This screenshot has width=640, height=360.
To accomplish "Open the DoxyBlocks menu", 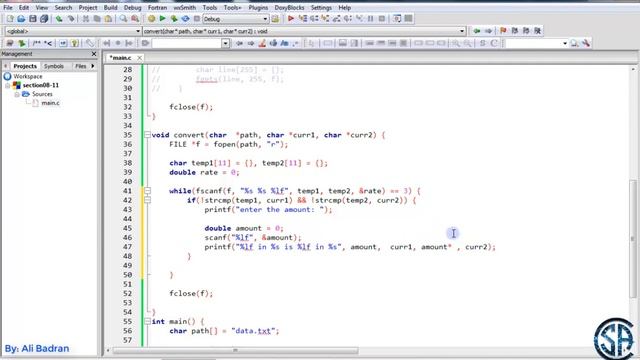I will tap(289, 7).
